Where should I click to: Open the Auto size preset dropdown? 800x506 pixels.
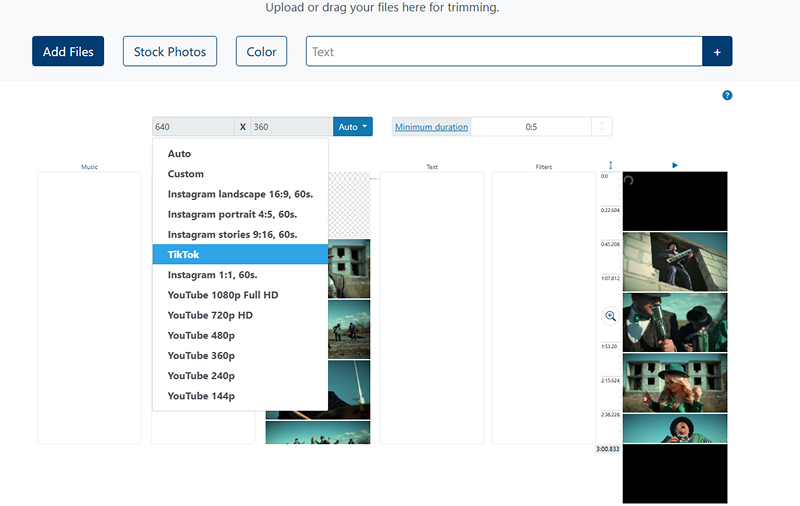click(x=353, y=127)
